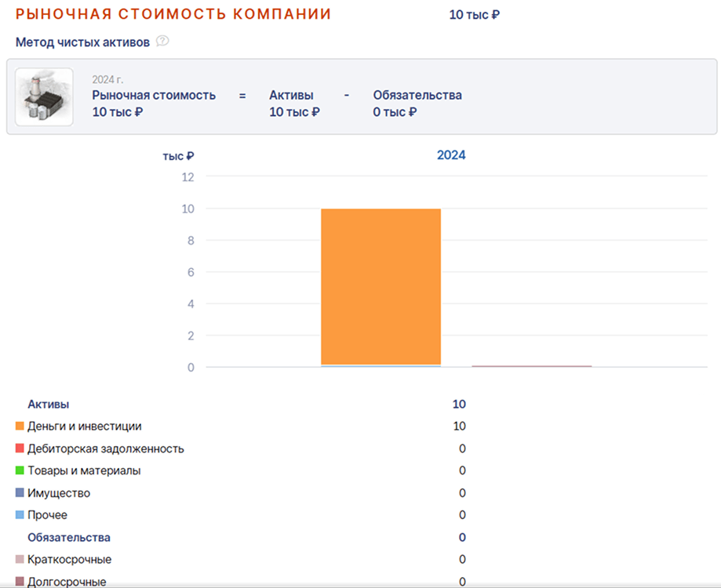Click the тыс ₽ axis unit label

click(x=178, y=156)
